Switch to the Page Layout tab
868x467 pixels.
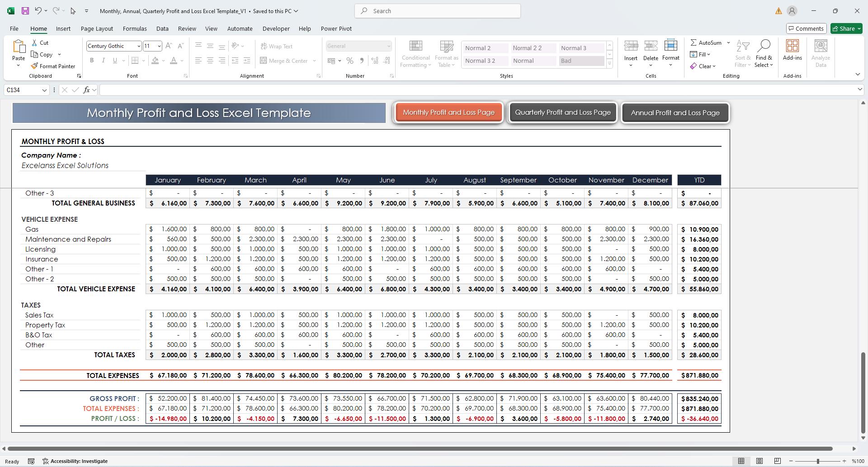click(x=97, y=28)
